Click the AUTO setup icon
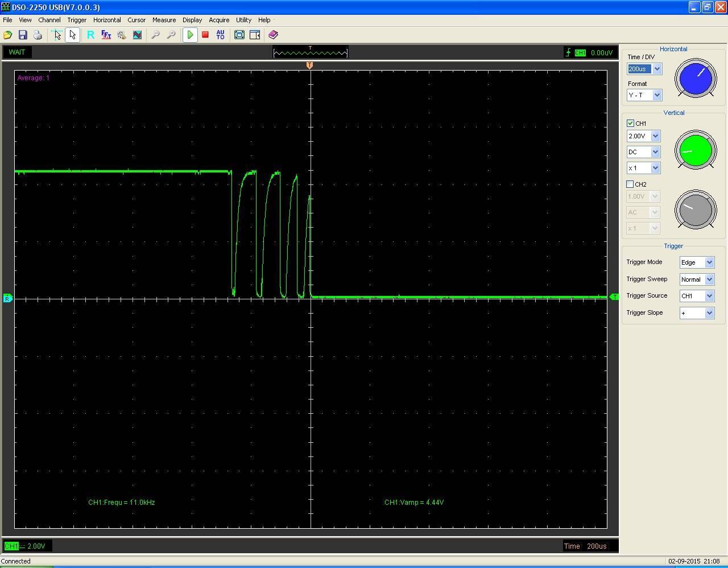728x568 pixels. pyautogui.click(x=220, y=35)
